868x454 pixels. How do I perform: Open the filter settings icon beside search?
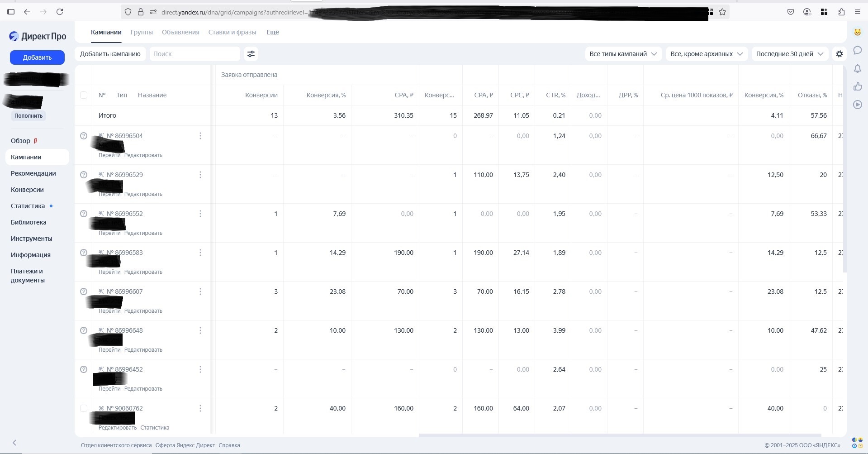251,54
